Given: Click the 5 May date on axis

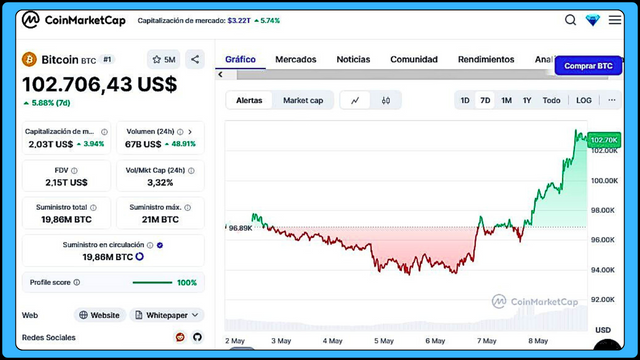Looking at the screenshot, I should (384, 341).
